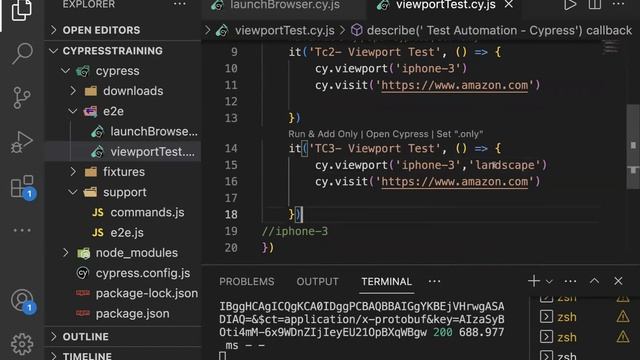Viewport: 640px width, 360px height.
Task: Open terminal launch profile dropdown arrow
Action: click(549, 282)
